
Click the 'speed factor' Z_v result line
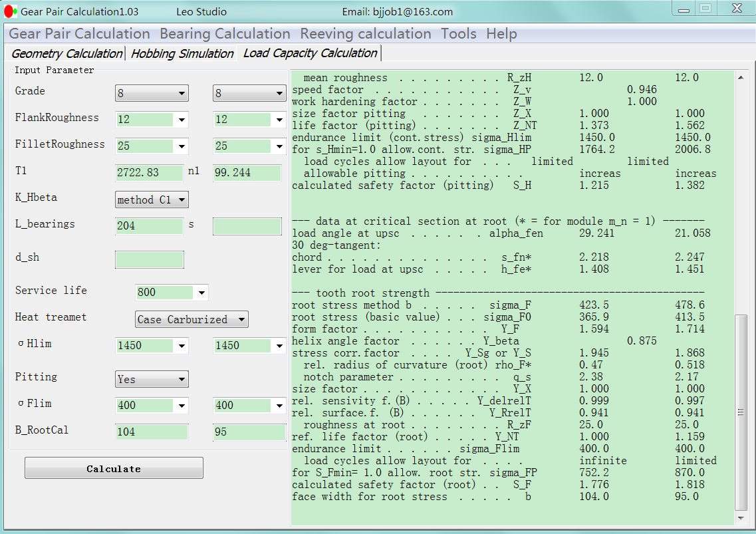tap(475, 89)
